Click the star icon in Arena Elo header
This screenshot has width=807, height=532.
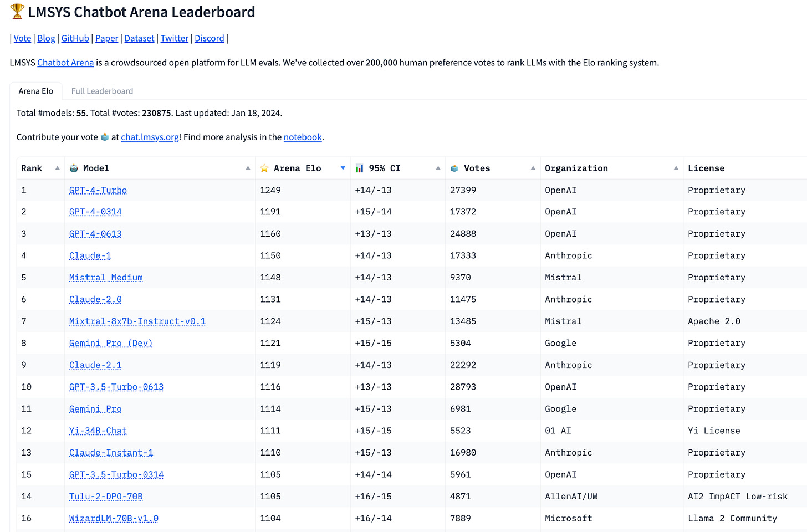(264, 168)
